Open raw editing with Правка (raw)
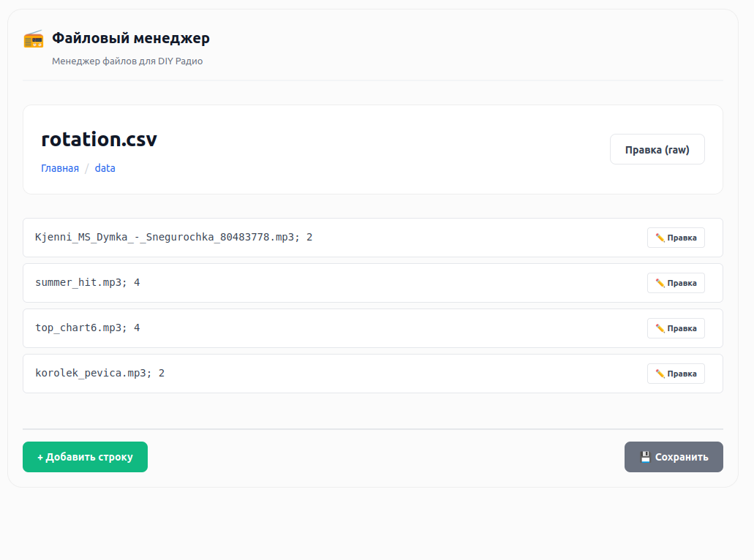 pyautogui.click(x=657, y=150)
